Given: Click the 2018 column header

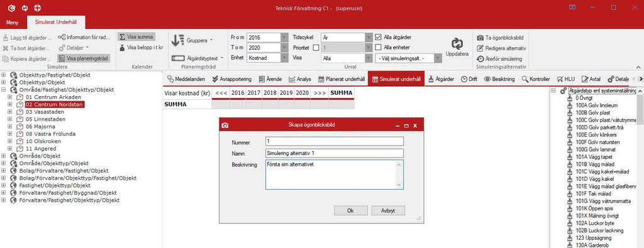Looking at the screenshot, I should [x=270, y=93].
